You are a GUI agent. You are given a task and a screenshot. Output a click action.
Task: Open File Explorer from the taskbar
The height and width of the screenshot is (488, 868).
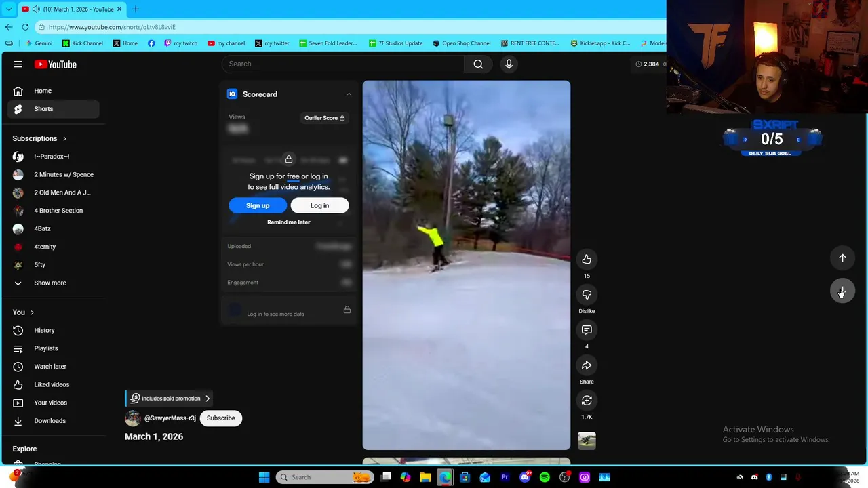pyautogui.click(x=425, y=477)
